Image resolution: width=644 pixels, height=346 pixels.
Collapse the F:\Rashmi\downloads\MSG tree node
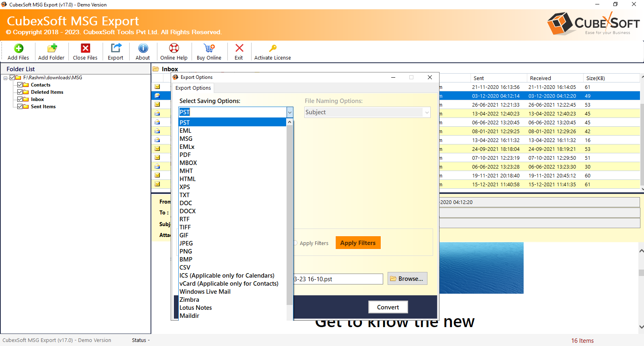tap(6, 78)
